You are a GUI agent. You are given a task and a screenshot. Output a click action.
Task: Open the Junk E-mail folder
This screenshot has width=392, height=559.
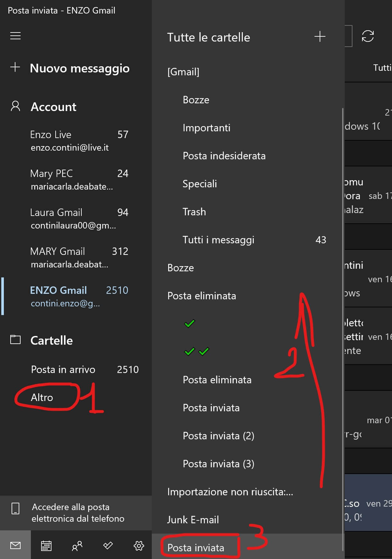click(193, 519)
